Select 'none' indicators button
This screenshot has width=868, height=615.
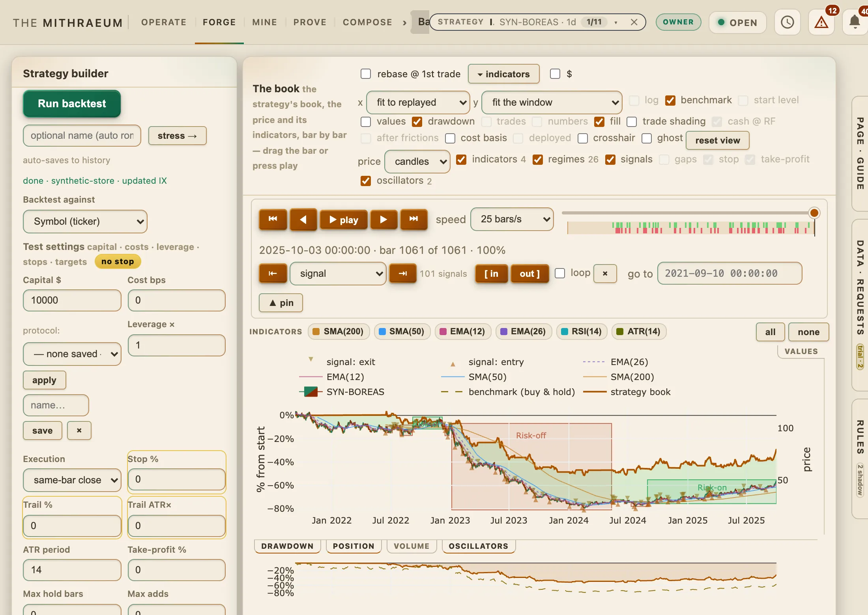click(x=808, y=332)
